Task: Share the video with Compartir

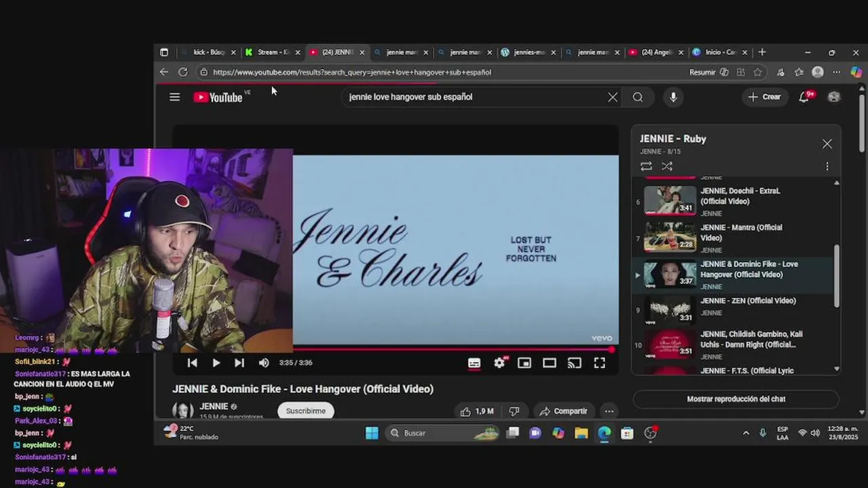Action: [563, 411]
